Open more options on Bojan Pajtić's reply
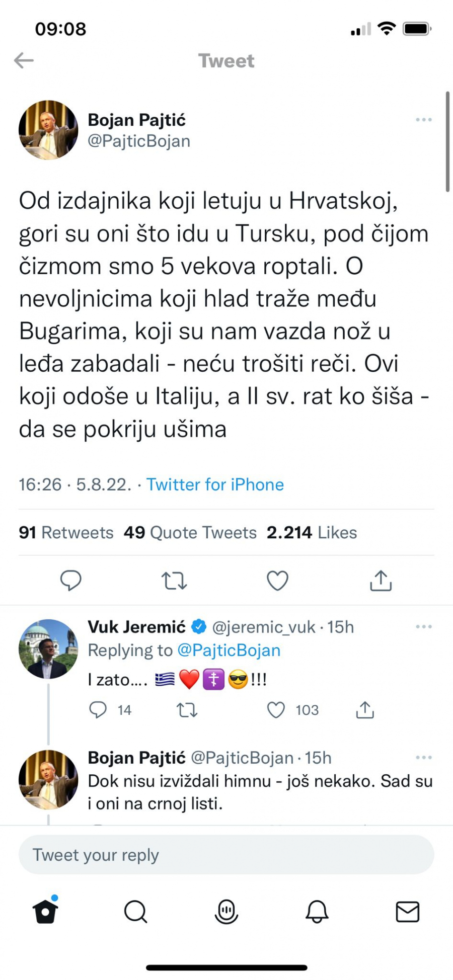Screen dimensions: 453x980 423,756
